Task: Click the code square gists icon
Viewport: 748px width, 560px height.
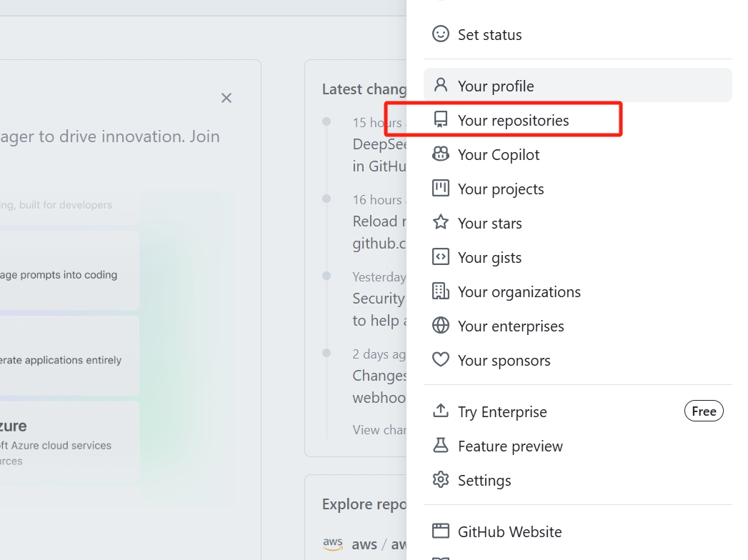Action: click(x=441, y=256)
